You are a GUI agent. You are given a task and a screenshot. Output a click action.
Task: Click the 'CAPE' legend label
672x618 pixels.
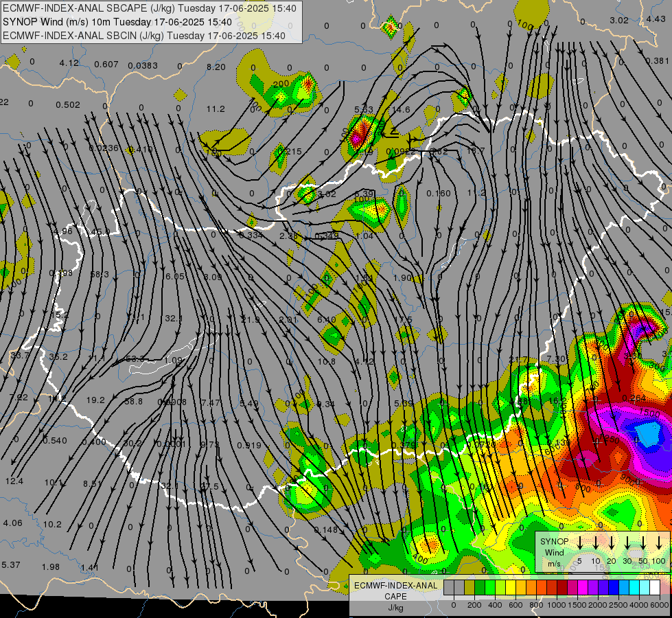coord(395,597)
